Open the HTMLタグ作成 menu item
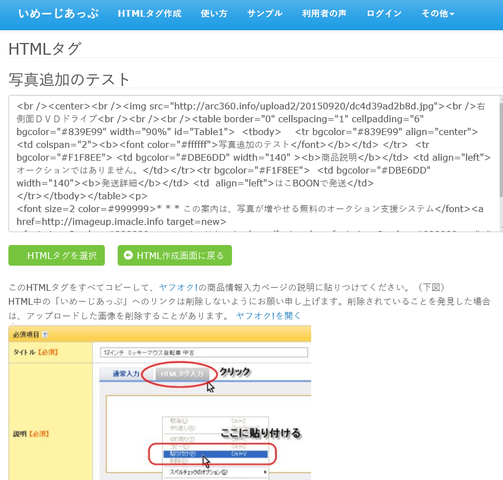This screenshot has width=503, height=480. (149, 14)
